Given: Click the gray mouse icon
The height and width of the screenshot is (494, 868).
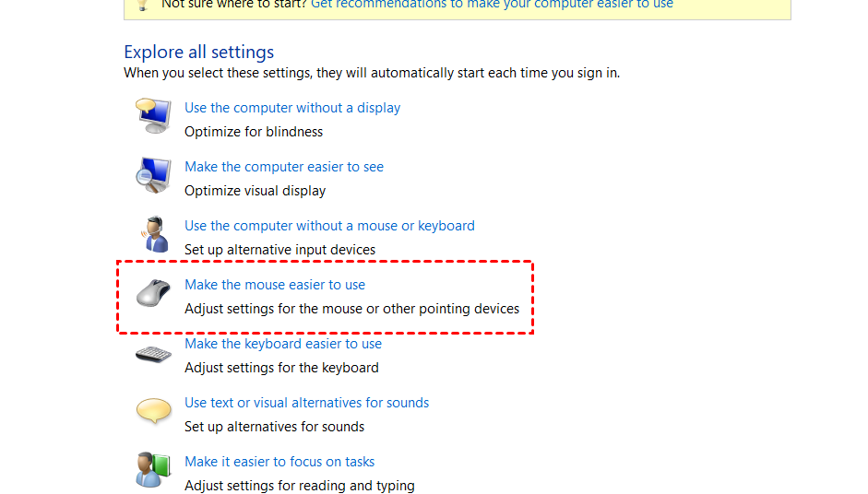Looking at the screenshot, I should [x=153, y=293].
